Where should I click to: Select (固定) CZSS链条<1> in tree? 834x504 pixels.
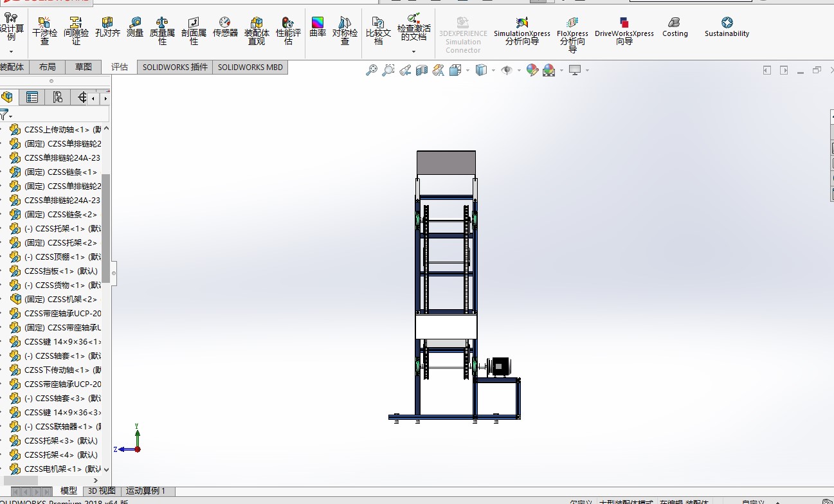(54, 172)
